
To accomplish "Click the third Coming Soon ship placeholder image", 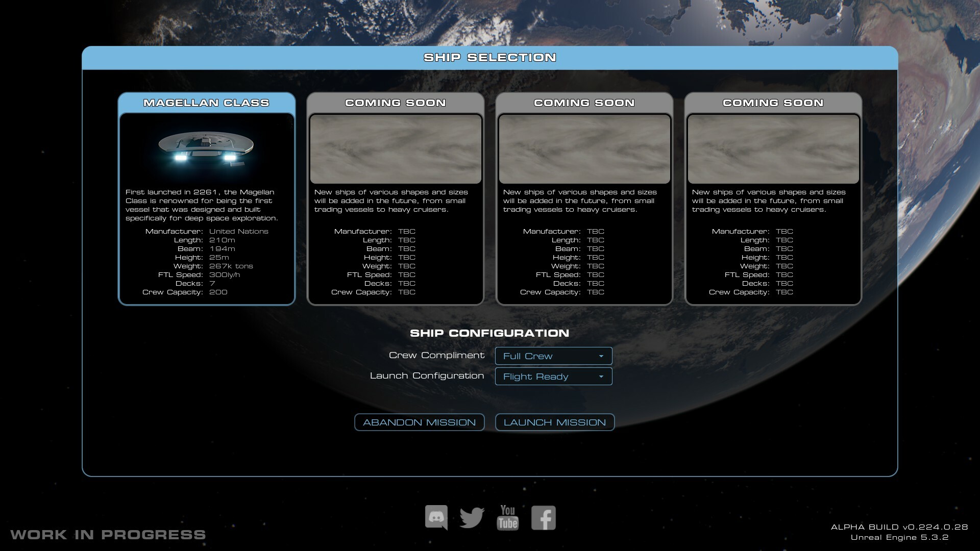I will click(584, 148).
